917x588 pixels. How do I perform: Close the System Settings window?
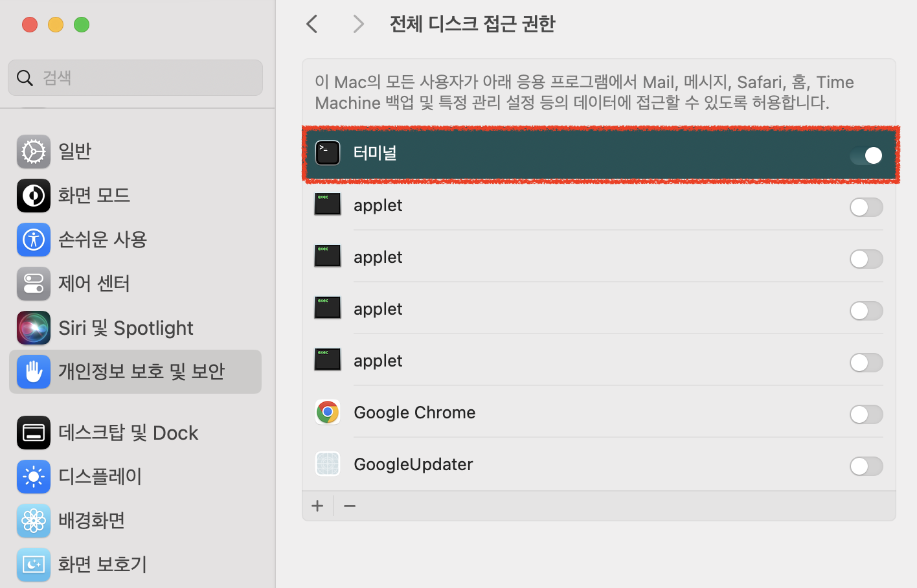pos(30,25)
